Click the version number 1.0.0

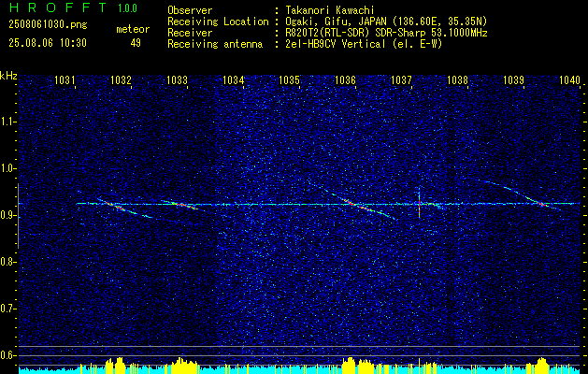[127, 7]
